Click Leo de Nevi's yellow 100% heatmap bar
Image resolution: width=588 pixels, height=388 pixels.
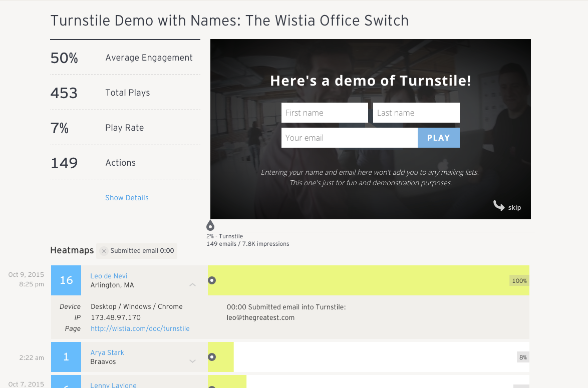pyautogui.click(x=368, y=280)
